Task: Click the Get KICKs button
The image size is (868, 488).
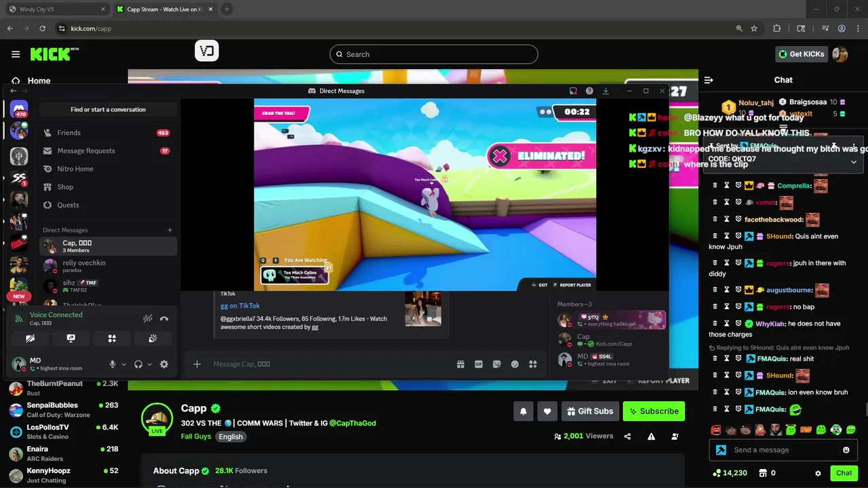Action: point(801,54)
